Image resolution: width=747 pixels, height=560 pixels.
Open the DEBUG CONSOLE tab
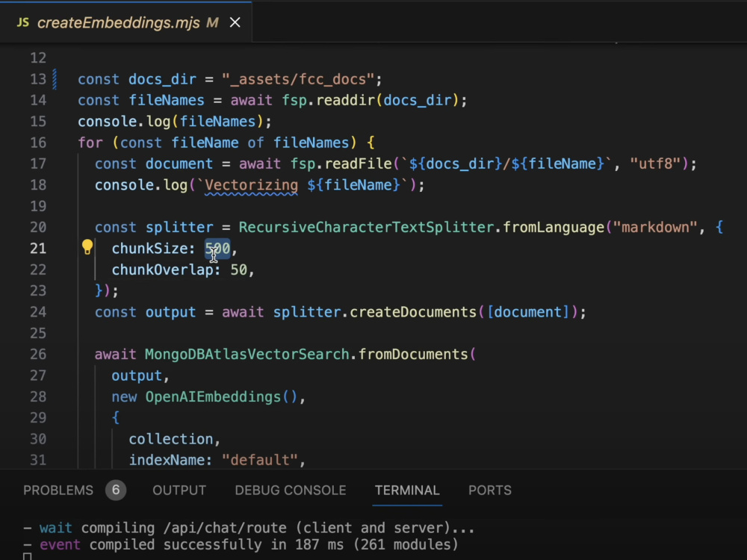coord(290,490)
